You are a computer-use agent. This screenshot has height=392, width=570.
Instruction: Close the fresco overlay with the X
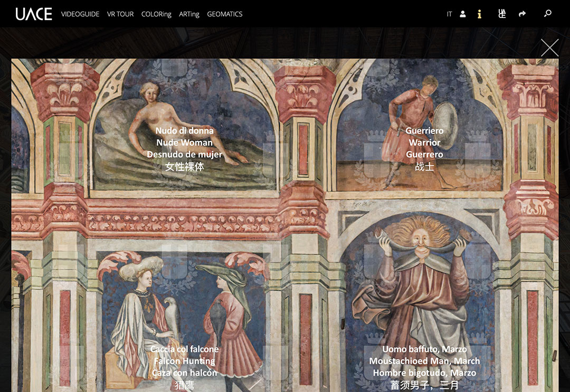click(549, 47)
